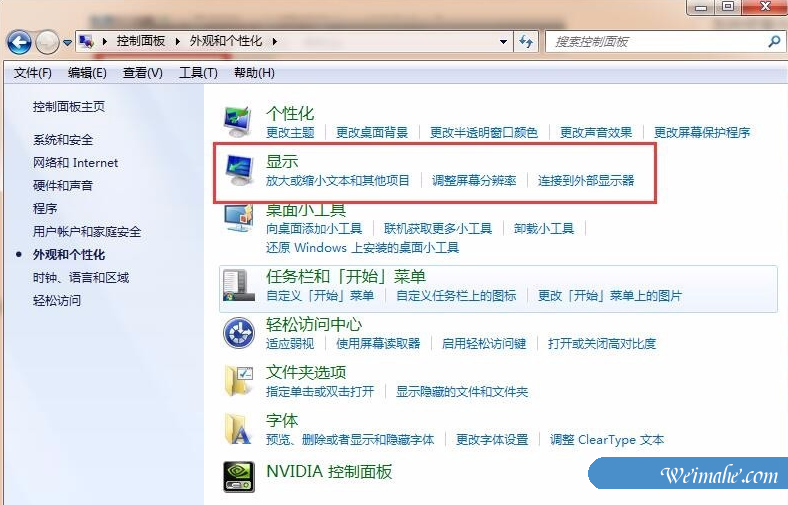788x505 pixels.
Task: Open the 显示 heading
Action: pyautogui.click(x=282, y=162)
